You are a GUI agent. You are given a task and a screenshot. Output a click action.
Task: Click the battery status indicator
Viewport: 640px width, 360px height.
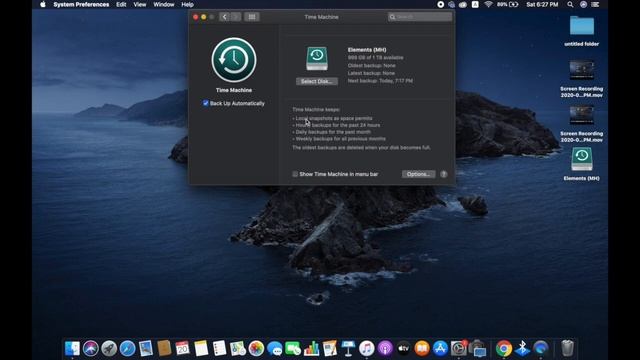click(x=508, y=4)
